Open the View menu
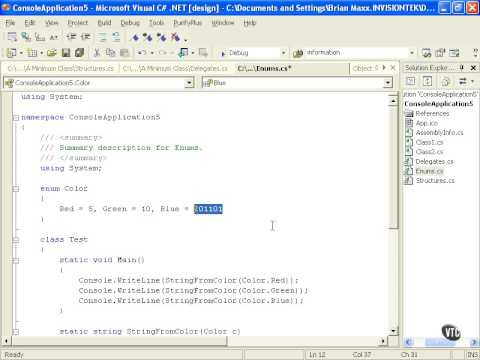Image resolution: width=480 pixels, height=360 pixels. (52, 23)
